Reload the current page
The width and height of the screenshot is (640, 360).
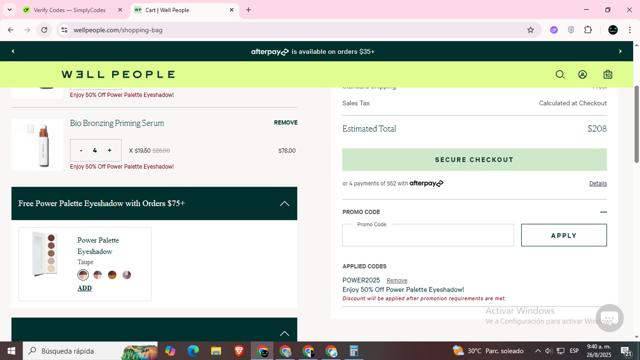44,30
